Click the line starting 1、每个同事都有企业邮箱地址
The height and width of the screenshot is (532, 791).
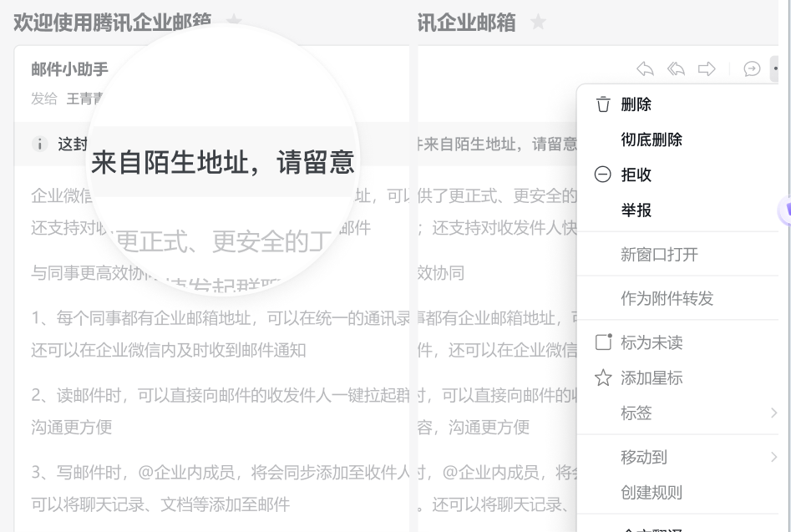221,317
